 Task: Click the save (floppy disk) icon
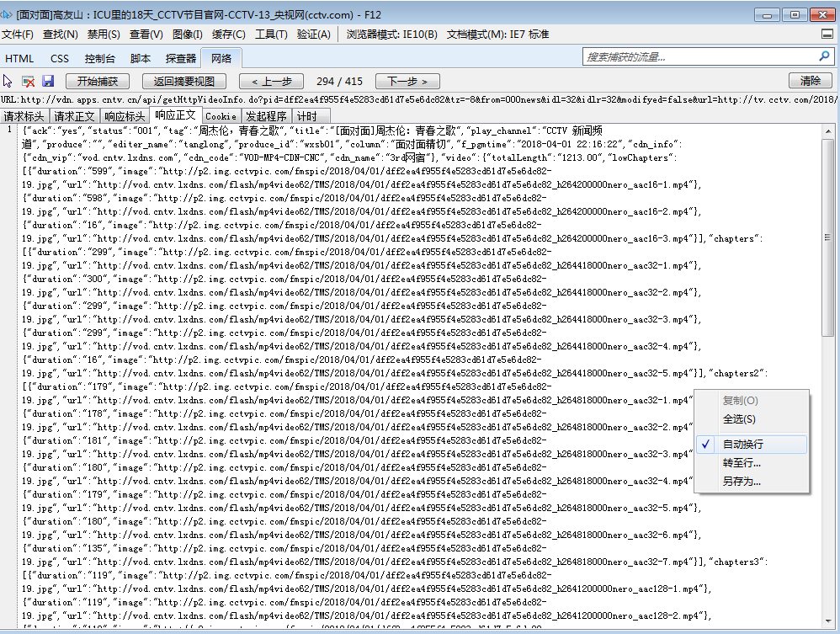pyautogui.click(x=48, y=81)
